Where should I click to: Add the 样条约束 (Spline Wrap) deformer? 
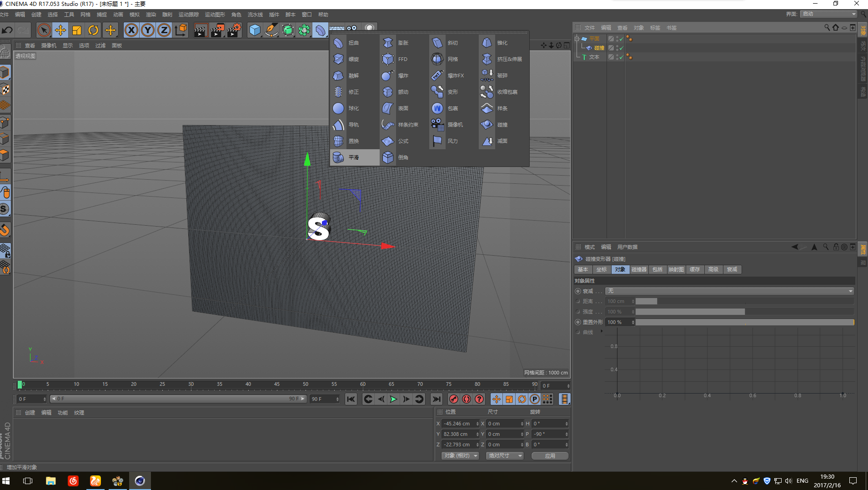(388, 125)
